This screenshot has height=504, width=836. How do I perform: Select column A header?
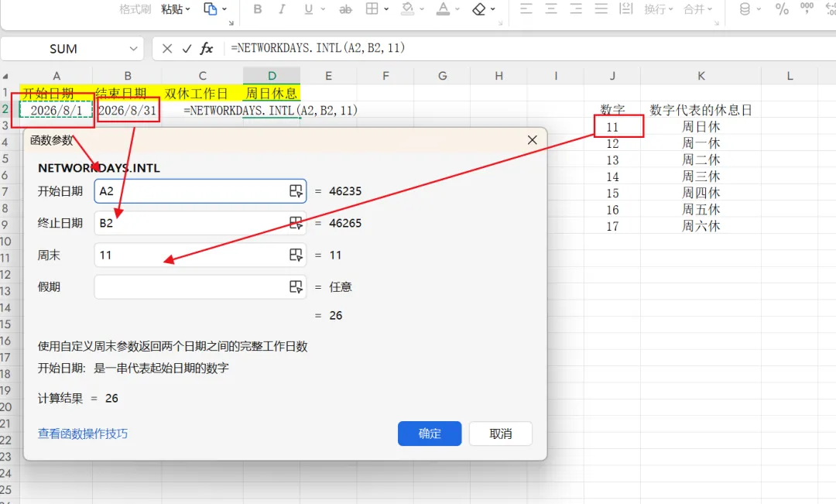pyautogui.click(x=57, y=76)
